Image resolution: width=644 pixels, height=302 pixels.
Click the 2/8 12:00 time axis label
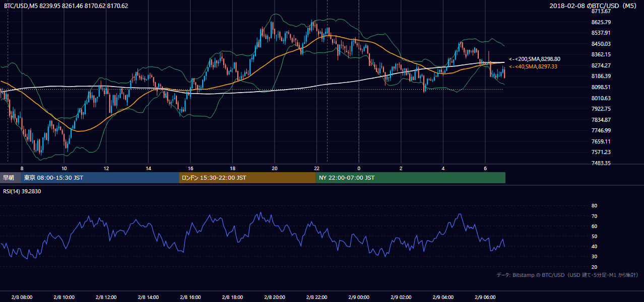pyautogui.click(x=106, y=297)
